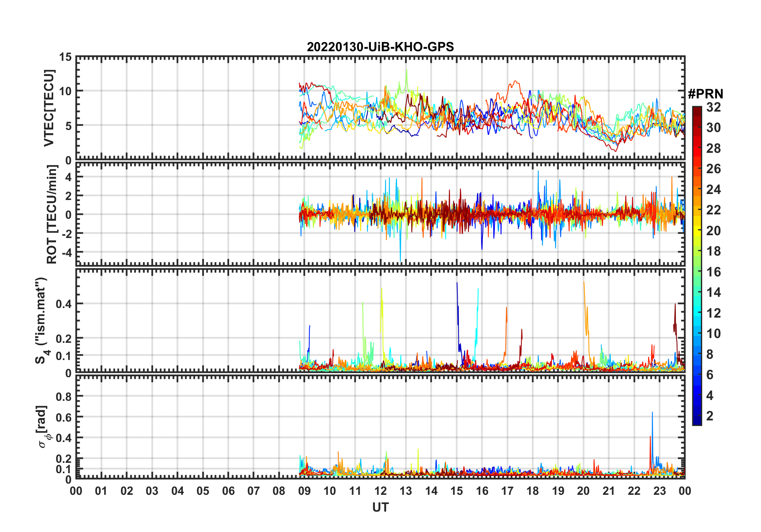The image size is (761, 532).
Task: Click the sigma phi [rad] axis label
Action: point(44,426)
